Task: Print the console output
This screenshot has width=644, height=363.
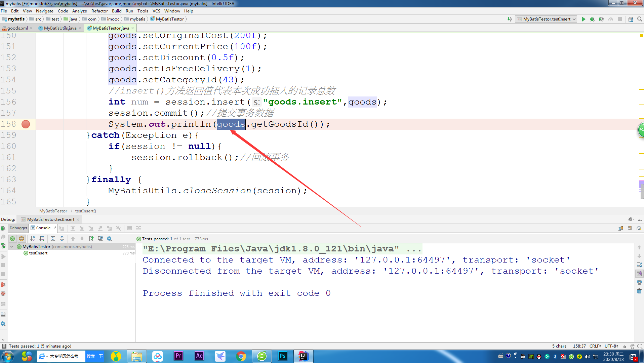Action: (639, 282)
